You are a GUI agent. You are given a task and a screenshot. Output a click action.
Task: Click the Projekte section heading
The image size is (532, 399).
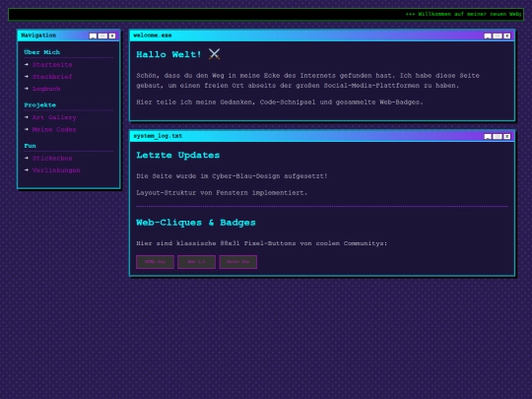[40, 104]
